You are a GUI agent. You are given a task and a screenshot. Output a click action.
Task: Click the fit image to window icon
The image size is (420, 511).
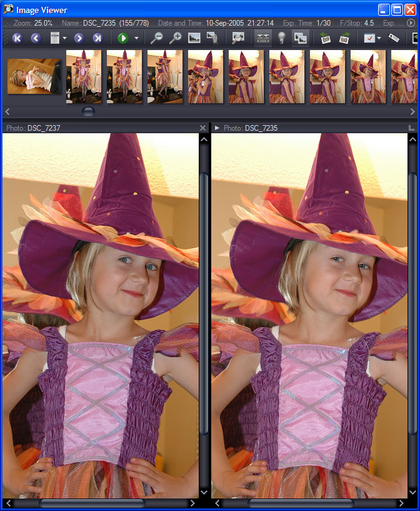pyautogui.click(x=194, y=38)
